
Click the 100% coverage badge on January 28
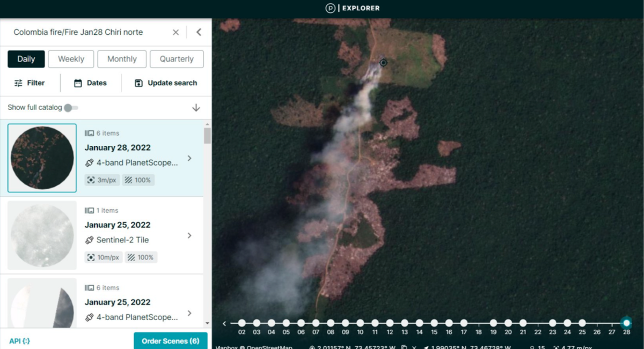138,180
